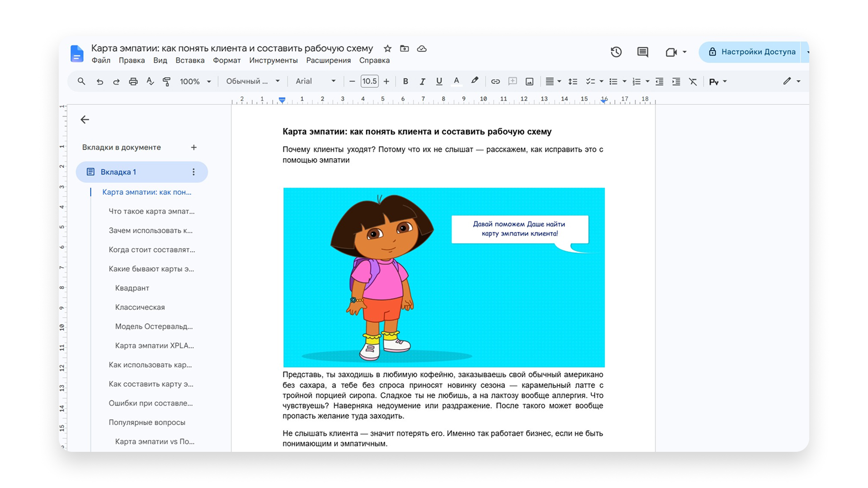
Task: Close the tabs sidebar with back arrow
Action: pos(85,119)
